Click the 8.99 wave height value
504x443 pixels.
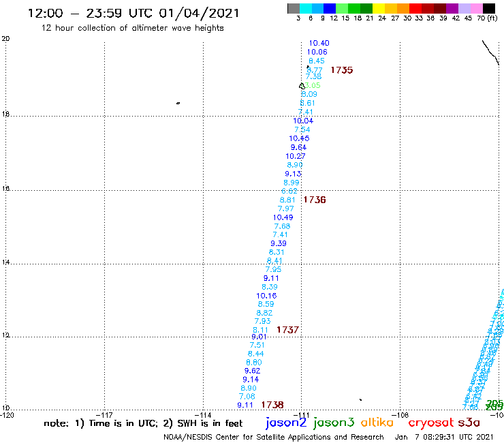click(x=292, y=183)
